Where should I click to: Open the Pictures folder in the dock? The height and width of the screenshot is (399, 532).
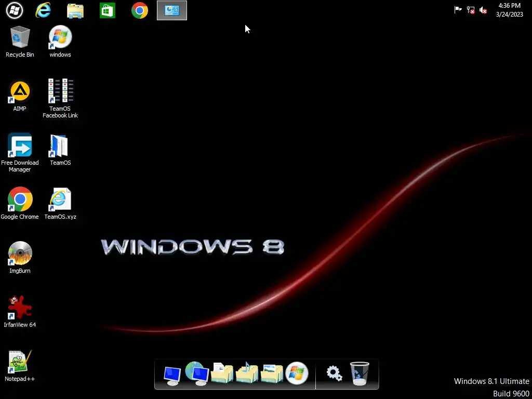click(x=272, y=374)
